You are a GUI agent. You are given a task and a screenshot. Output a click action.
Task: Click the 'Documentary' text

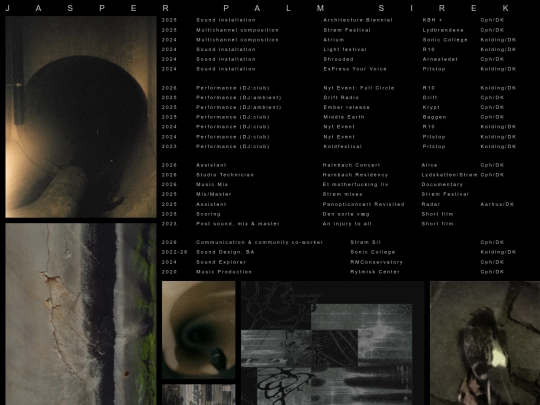pos(442,184)
